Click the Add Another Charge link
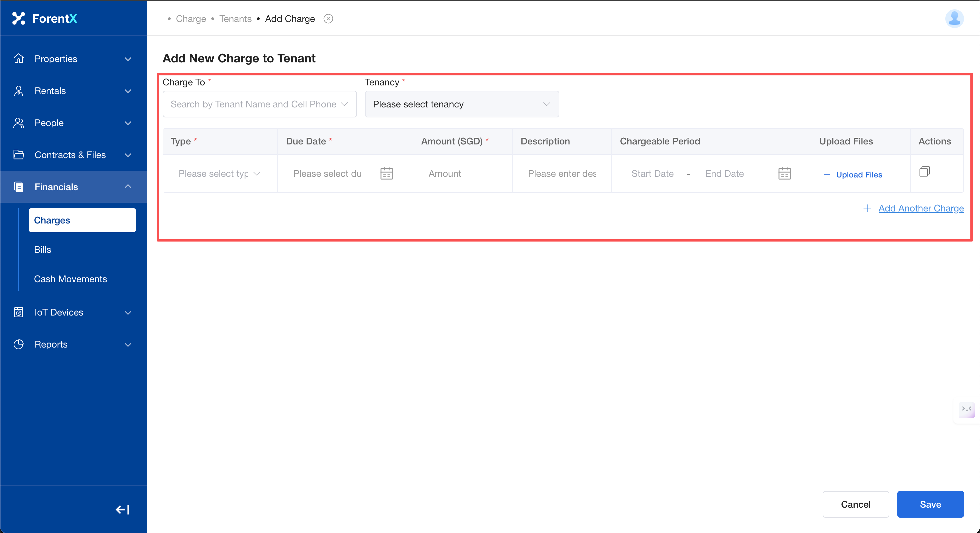Viewport: 980px width, 533px height. tap(921, 208)
